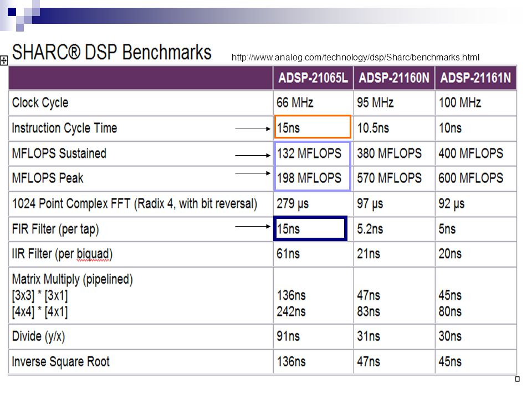The width and height of the screenshot is (532, 399).
Task: Click the MFLOPS Sustained row label
Action: click(59, 154)
